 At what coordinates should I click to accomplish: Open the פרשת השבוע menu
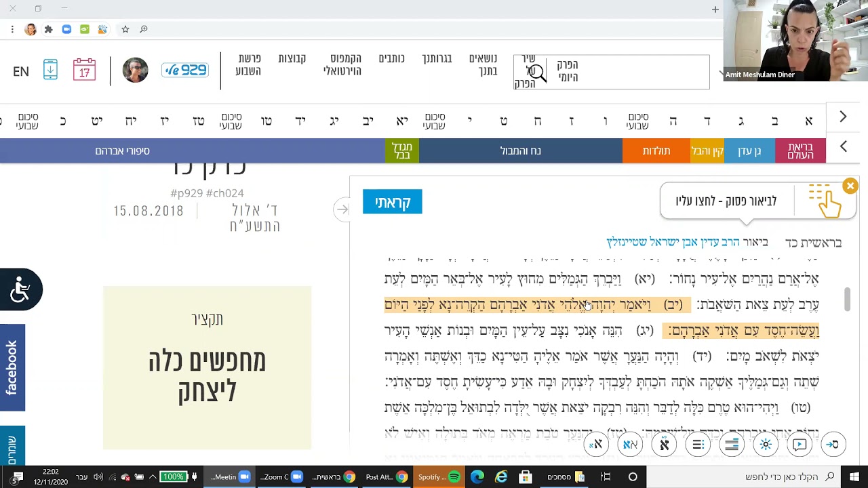[x=248, y=65]
